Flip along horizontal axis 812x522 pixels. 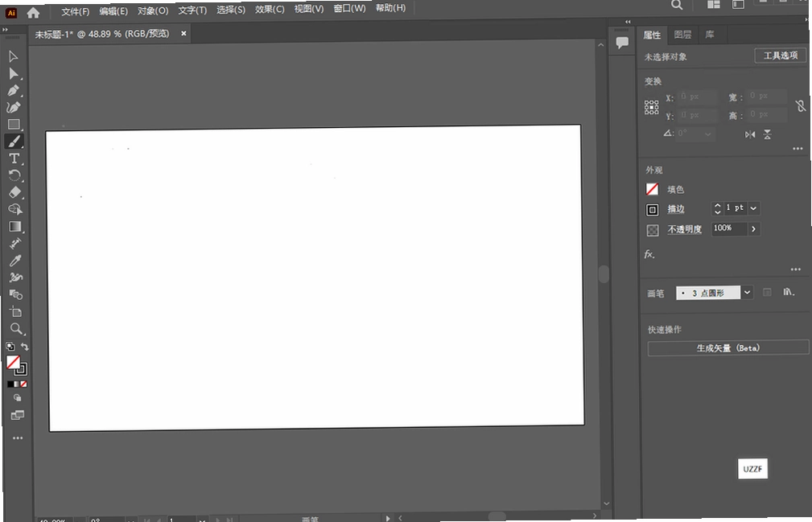pyautogui.click(x=750, y=134)
